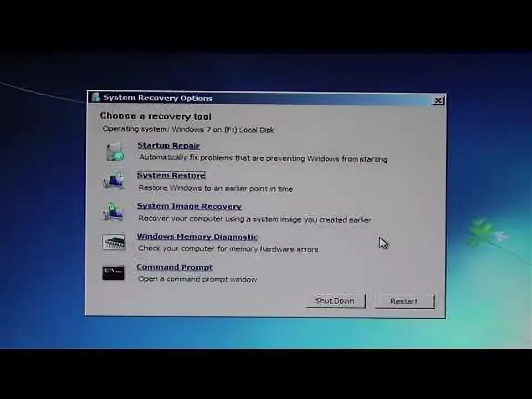The height and width of the screenshot is (399, 532).
Task: Click the System Restore icon
Action: (113, 180)
